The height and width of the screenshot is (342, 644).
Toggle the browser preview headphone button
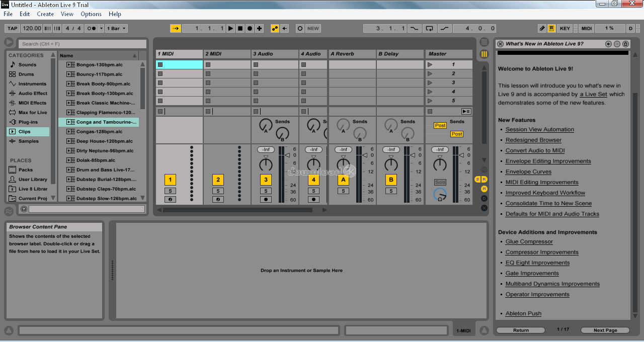click(24, 209)
